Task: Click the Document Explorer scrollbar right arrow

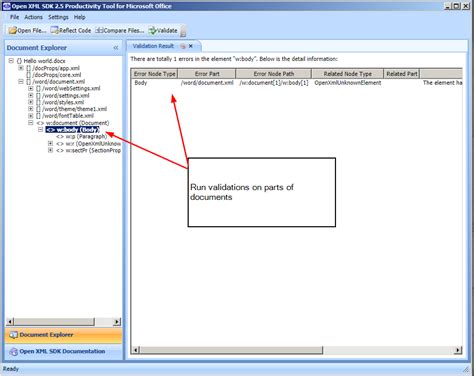Action: point(117,322)
